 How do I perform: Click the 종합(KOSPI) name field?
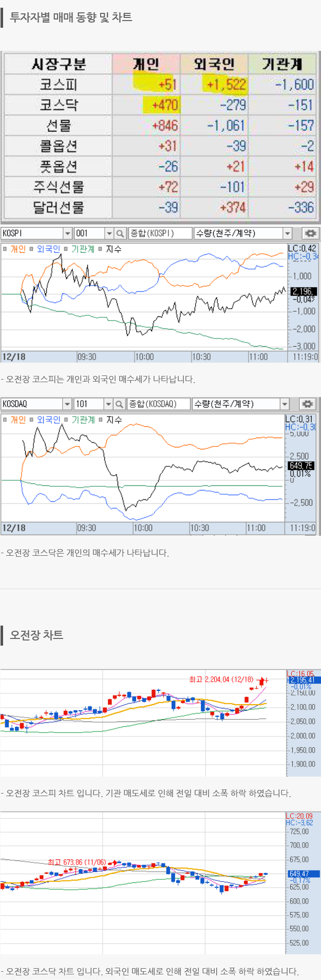coord(160,234)
